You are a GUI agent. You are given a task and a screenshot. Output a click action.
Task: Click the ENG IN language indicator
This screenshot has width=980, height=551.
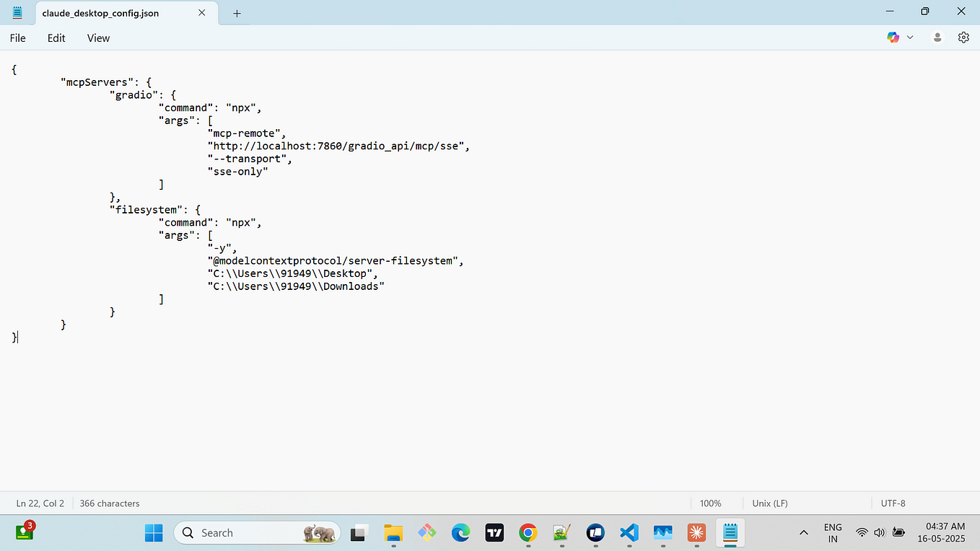pyautogui.click(x=833, y=533)
